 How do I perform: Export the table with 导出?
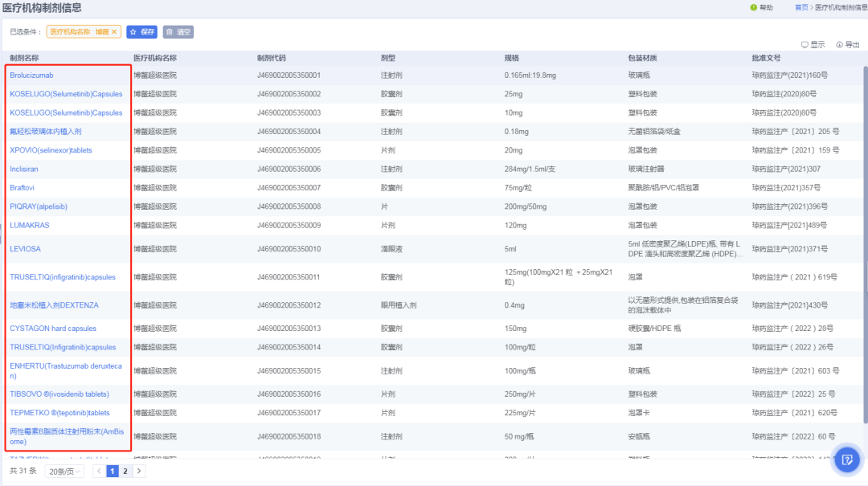coord(848,45)
